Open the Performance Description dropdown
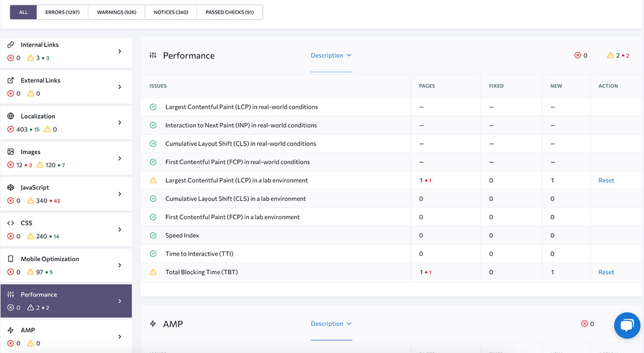 coord(331,55)
